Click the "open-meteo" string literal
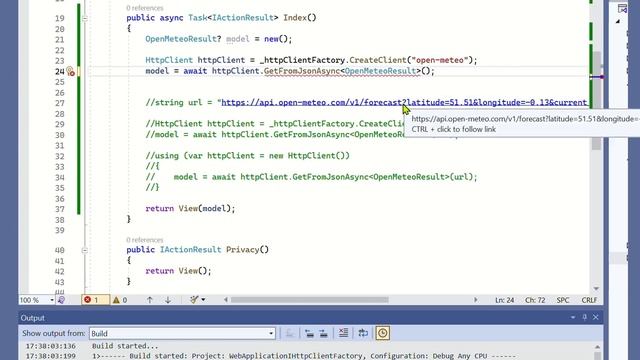Image resolution: width=640 pixels, height=360 pixels. pyautogui.click(x=440, y=60)
